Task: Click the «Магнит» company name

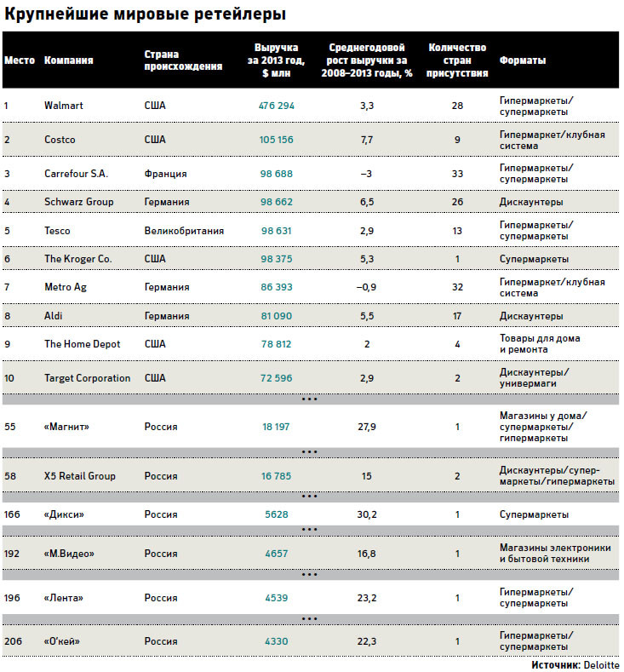Action: coord(66,427)
